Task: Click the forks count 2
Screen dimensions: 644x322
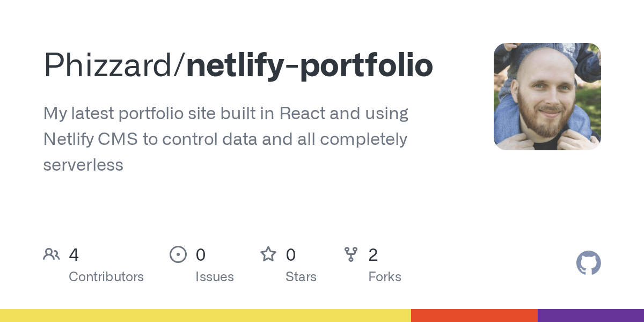Action: [373, 255]
